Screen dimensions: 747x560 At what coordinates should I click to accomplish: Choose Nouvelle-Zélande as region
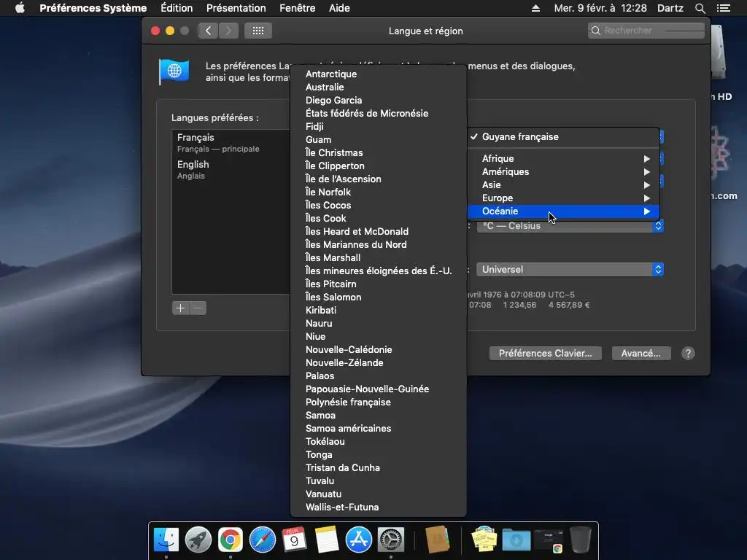coord(379,363)
